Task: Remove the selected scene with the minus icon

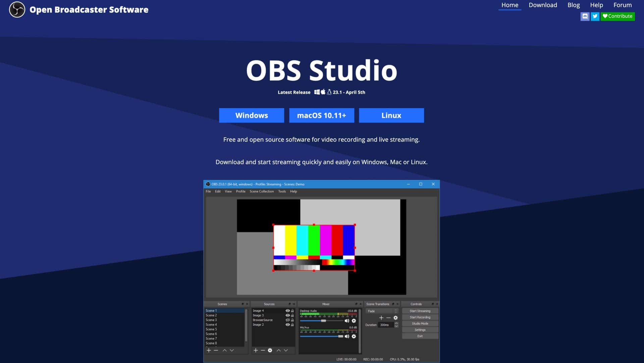Action: [216, 350]
